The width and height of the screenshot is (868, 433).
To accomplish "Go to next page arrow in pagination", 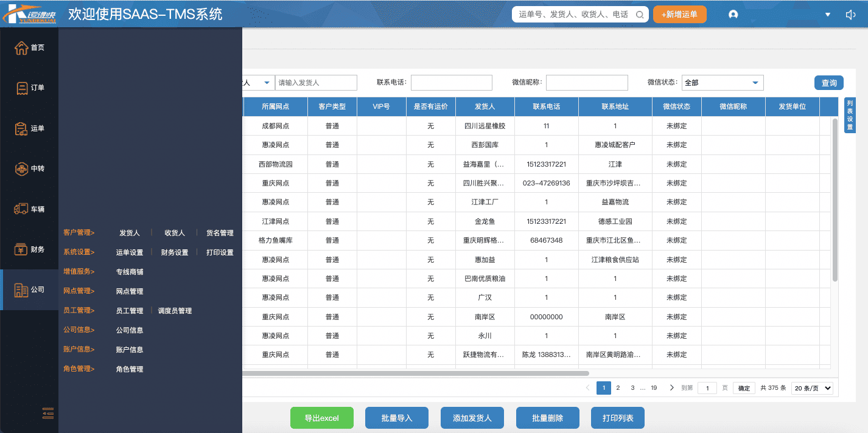I will tap(671, 388).
